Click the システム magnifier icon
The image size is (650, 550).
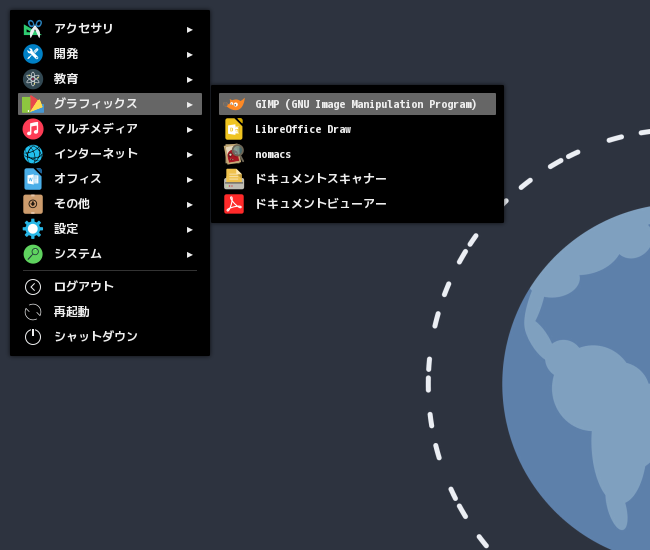click(33, 254)
